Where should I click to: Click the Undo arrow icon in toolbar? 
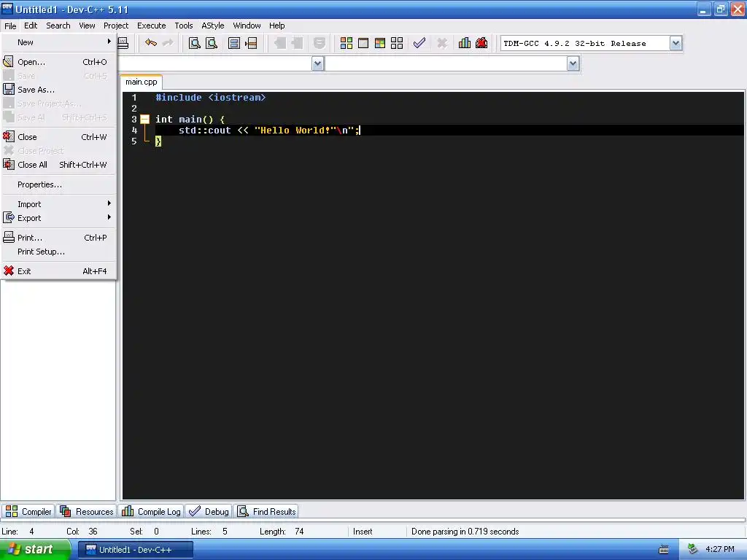[151, 43]
